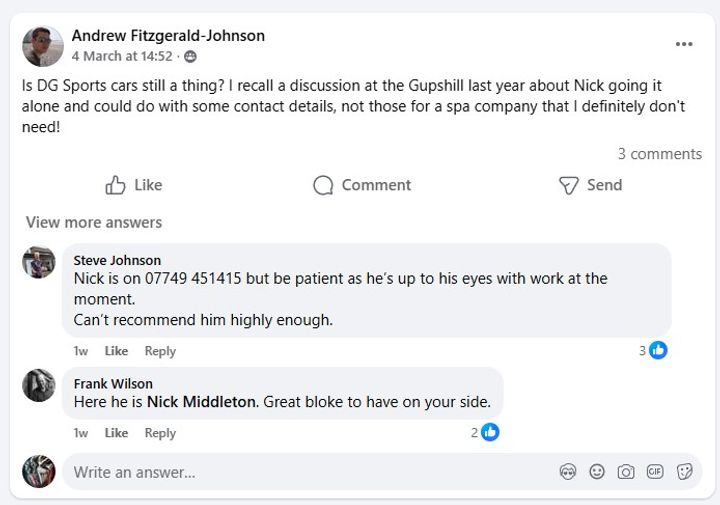Viewport: 720px width, 505px height.
Task: Open the GIF picker icon
Action: [x=655, y=472]
